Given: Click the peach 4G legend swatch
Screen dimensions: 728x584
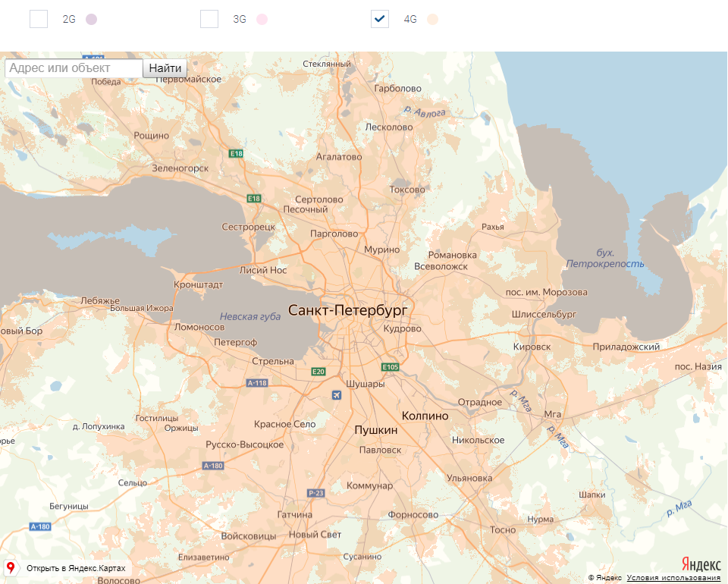Looking at the screenshot, I should click(433, 19).
